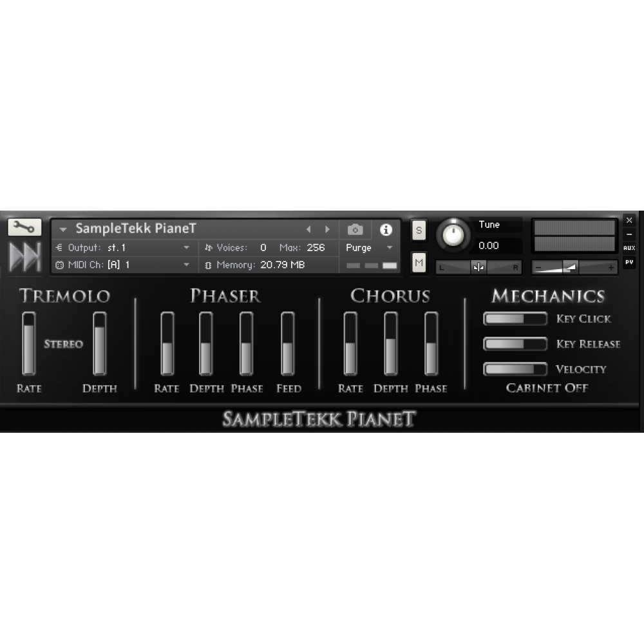Mute the instrument with M button
644x644 pixels.
click(x=419, y=262)
